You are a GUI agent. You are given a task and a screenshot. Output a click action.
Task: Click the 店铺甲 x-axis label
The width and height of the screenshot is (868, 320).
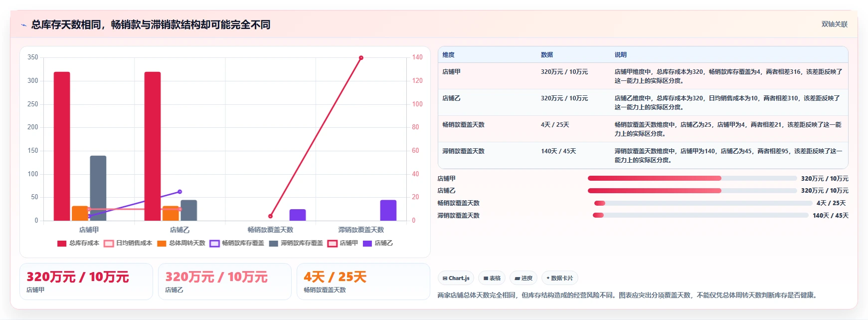click(x=89, y=230)
